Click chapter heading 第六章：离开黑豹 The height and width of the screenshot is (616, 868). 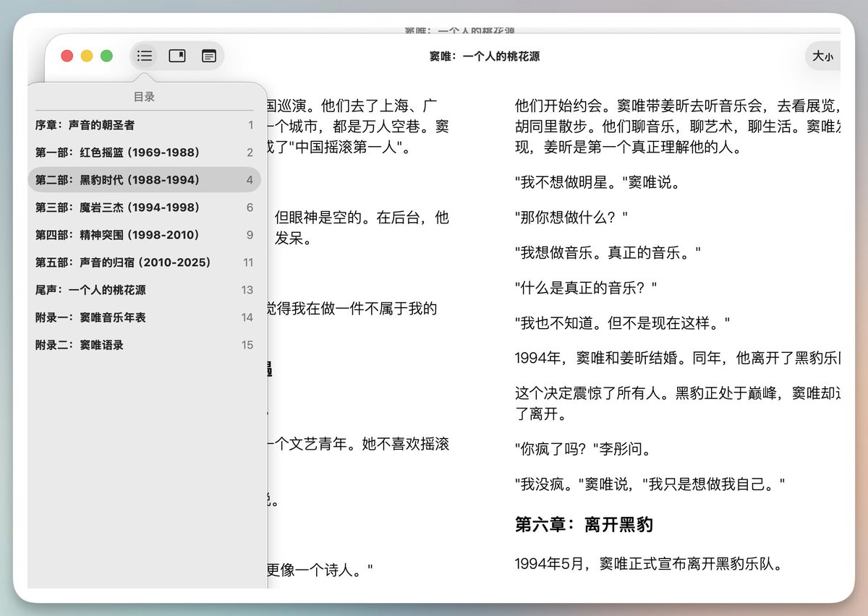tap(582, 525)
